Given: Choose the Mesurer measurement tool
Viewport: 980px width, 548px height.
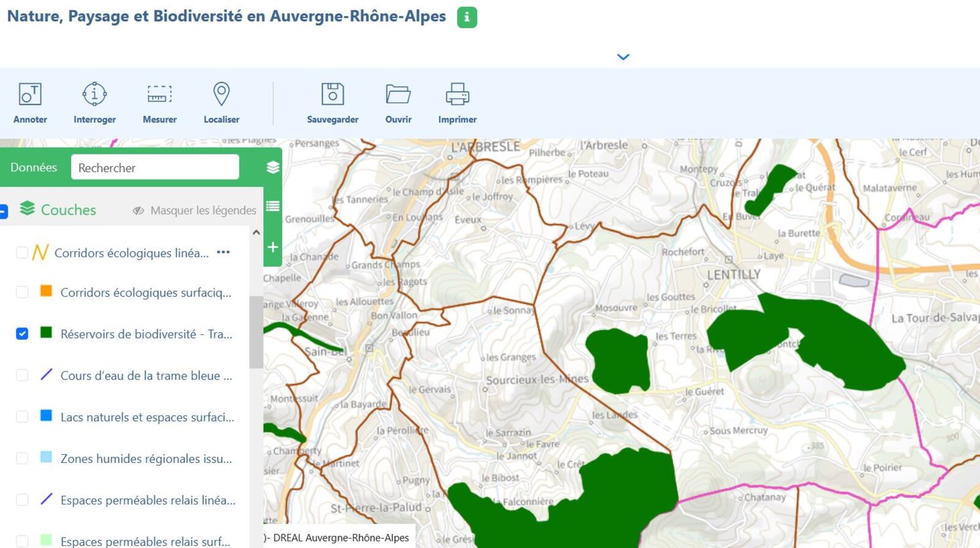Looking at the screenshot, I should click(x=159, y=102).
